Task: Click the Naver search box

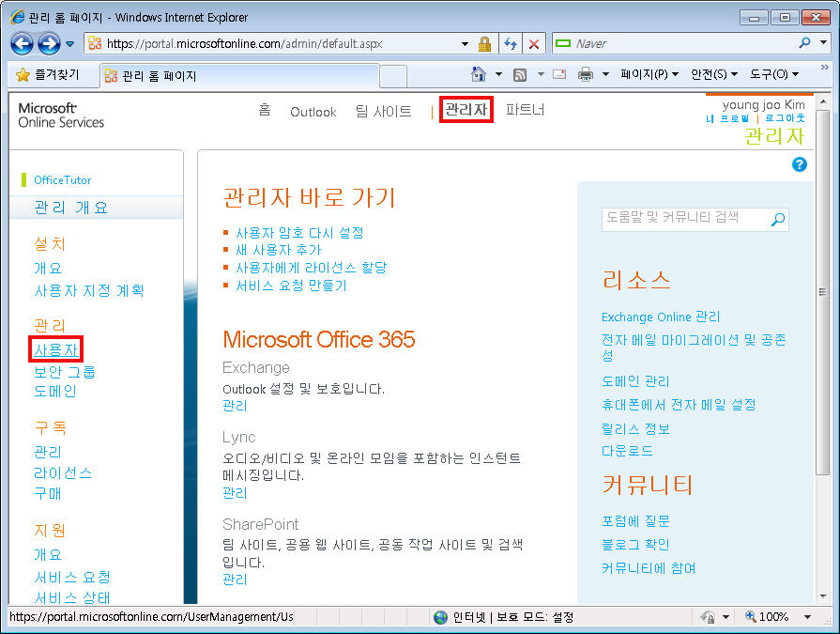Action: point(674,44)
